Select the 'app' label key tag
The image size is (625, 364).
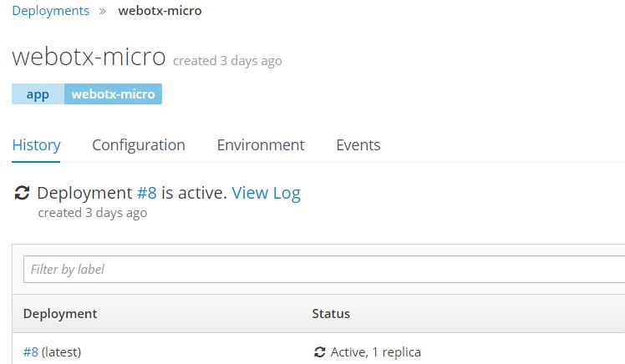click(x=38, y=94)
